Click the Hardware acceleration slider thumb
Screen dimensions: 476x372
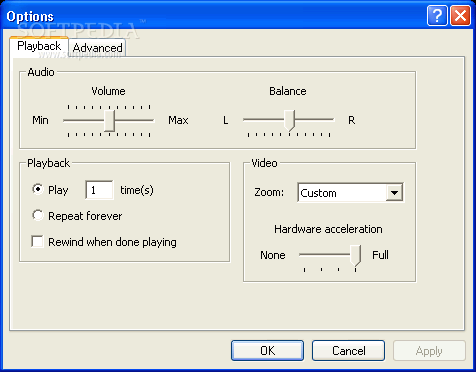pyautogui.click(x=356, y=256)
